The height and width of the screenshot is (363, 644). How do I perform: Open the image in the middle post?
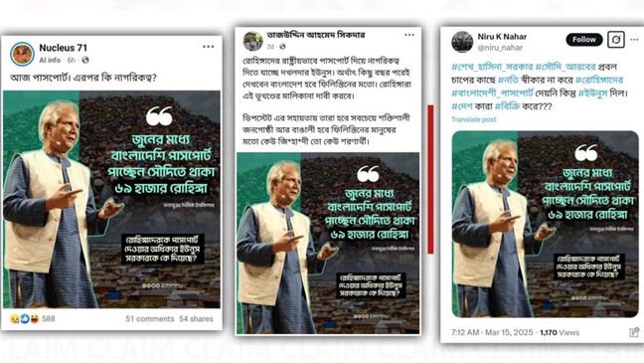(x=328, y=243)
